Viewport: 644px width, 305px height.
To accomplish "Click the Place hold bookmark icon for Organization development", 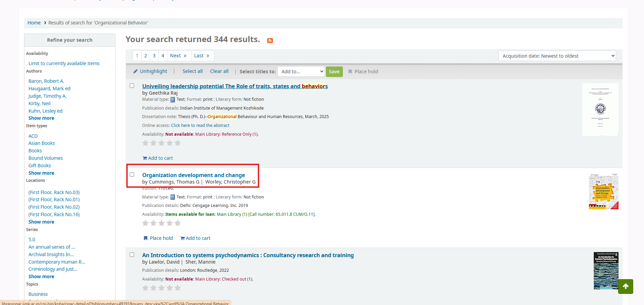I will coord(146,238).
